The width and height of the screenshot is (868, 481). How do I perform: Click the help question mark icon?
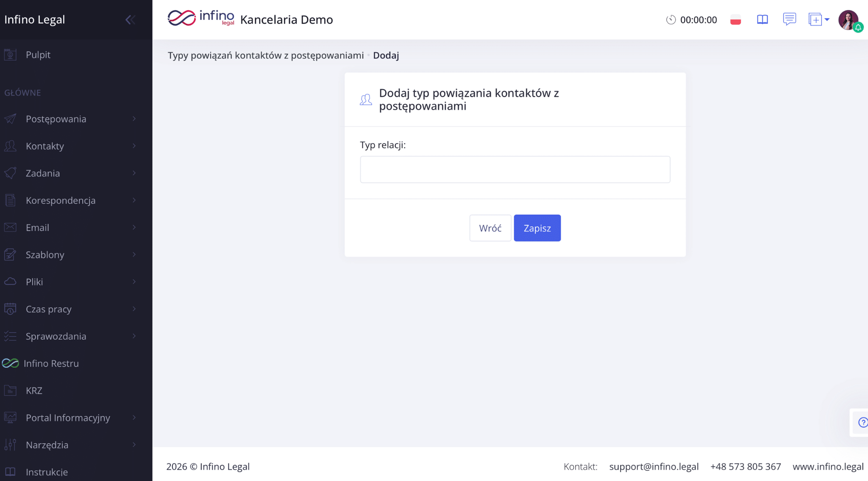pos(862,422)
